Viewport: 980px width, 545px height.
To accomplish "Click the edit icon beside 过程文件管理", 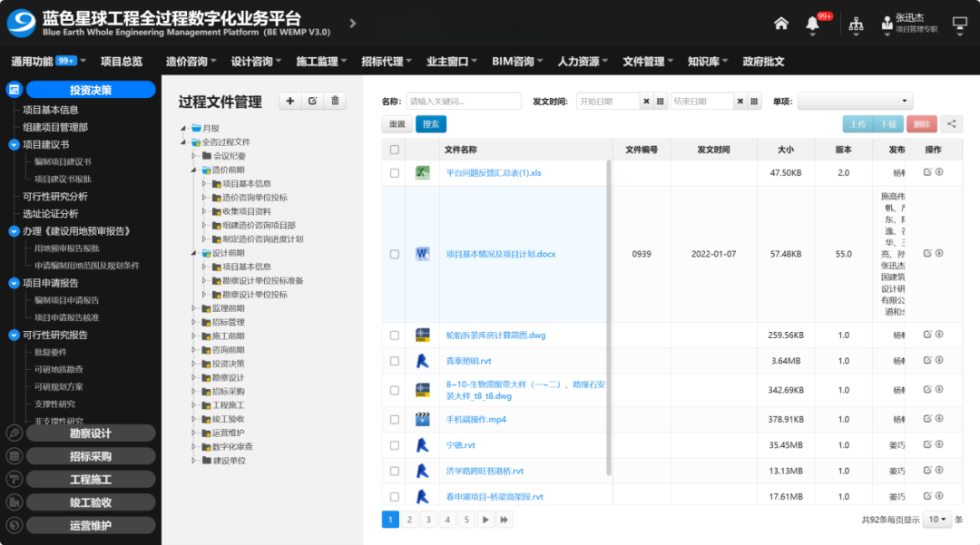I will click(x=312, y=102).
